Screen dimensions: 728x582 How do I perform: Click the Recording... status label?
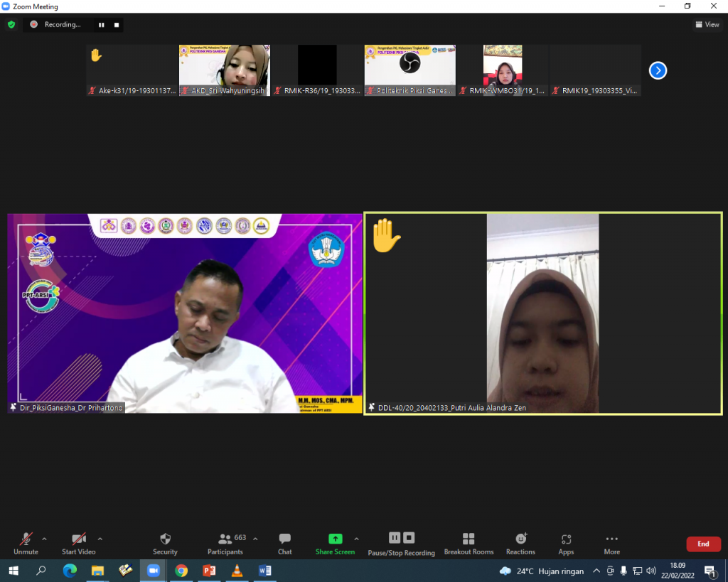(63, 25)
